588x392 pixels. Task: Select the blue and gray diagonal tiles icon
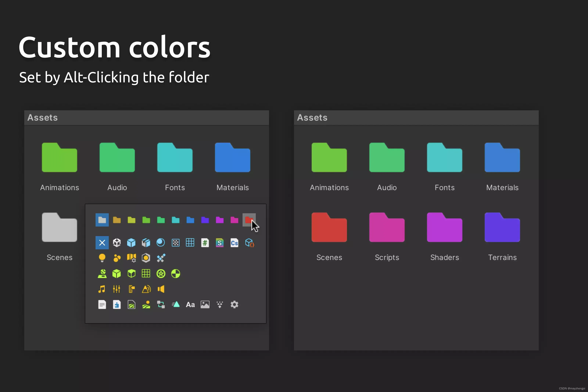161,258
